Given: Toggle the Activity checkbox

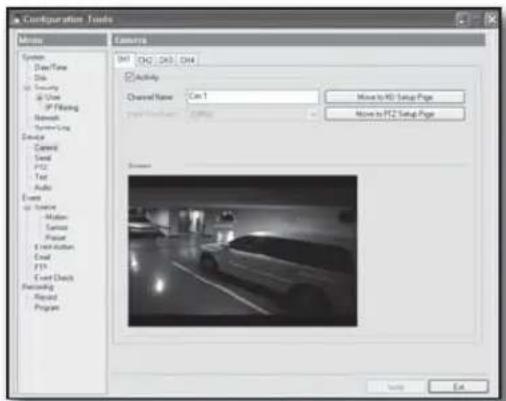Looking at the screenshot, I should pyautogui.click(x=129, y=77).
